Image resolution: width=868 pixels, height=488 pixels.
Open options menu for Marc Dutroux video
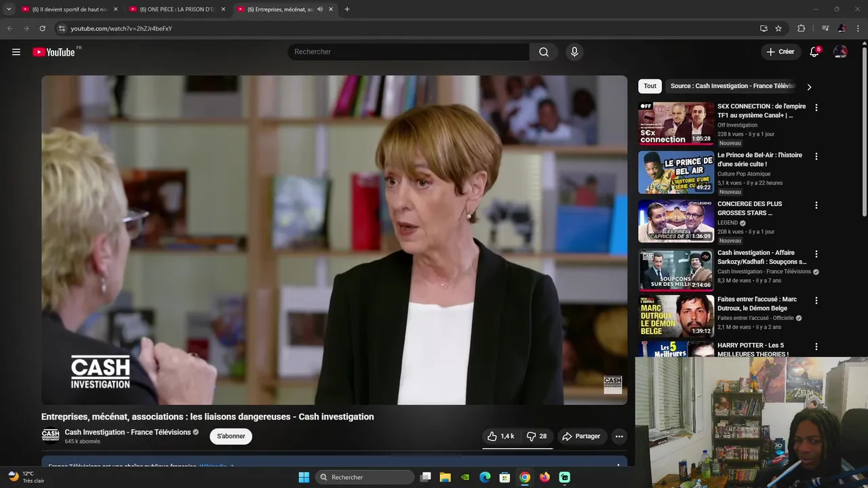tap(816, 300)
